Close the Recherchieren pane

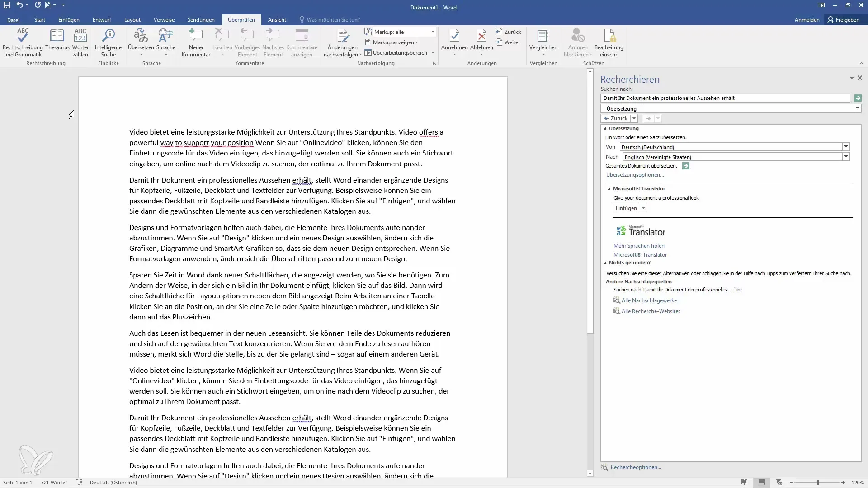pyautogui.click(x=860, y=78)
